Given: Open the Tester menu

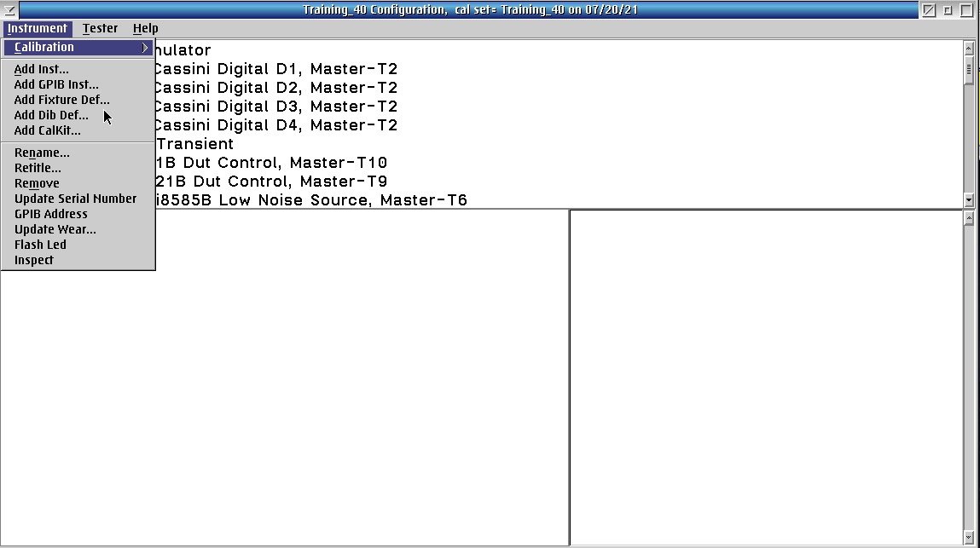Looking at the screenshot, I should click(100, 28).
